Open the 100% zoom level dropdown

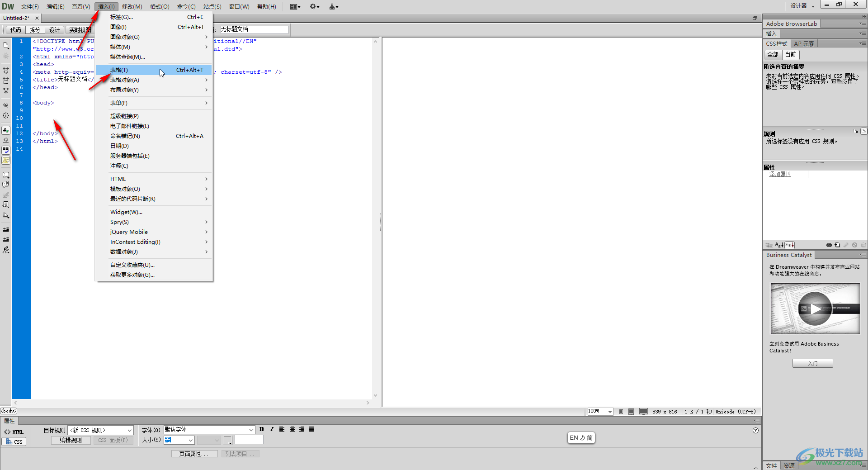600,411
